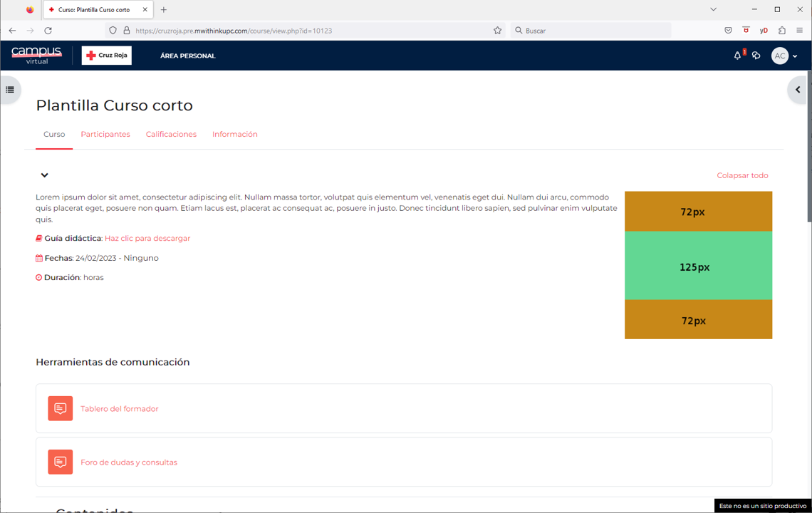Open the notifications bell icon

point(737,56)
